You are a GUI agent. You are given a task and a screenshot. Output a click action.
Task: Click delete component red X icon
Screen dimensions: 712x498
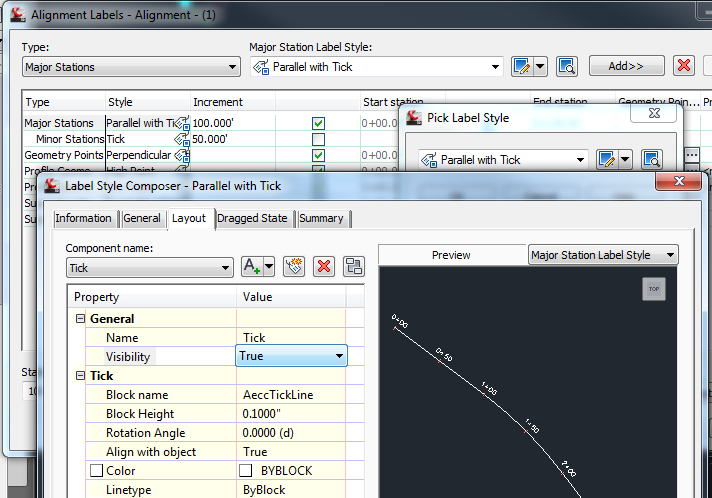pyautogui.click(x=324, y=266)
